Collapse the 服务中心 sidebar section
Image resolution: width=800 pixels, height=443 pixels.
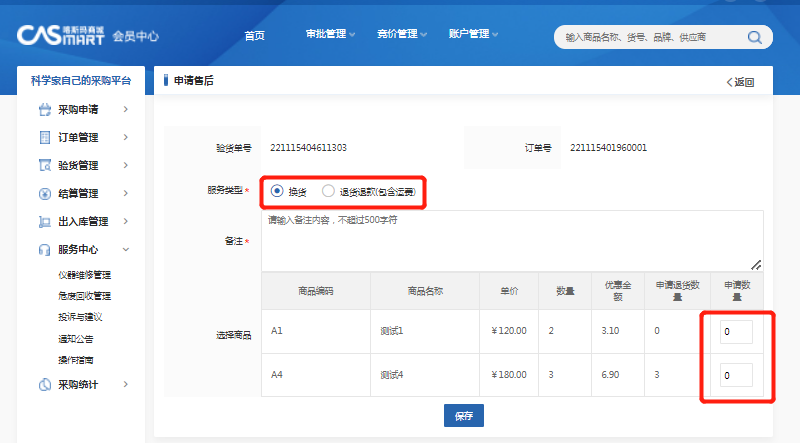[x=125, y=249]
